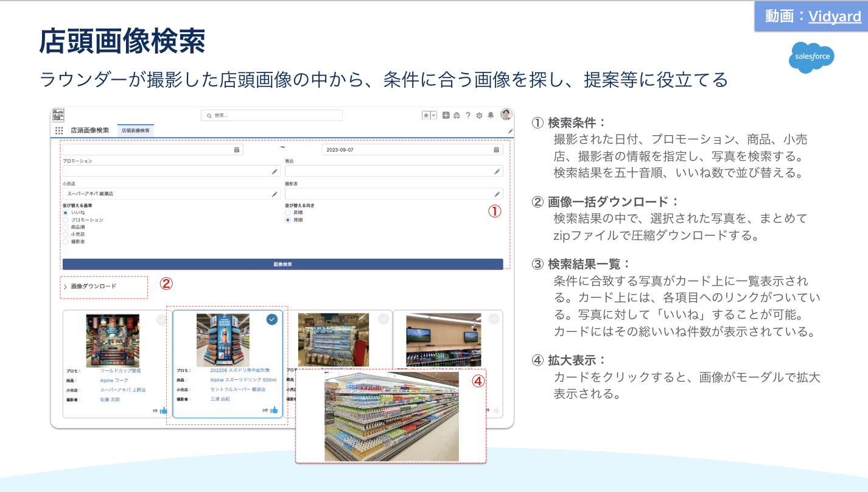
Task: Open the 202208 スポドリ熱中症対策 link
Action: [240, 370]
